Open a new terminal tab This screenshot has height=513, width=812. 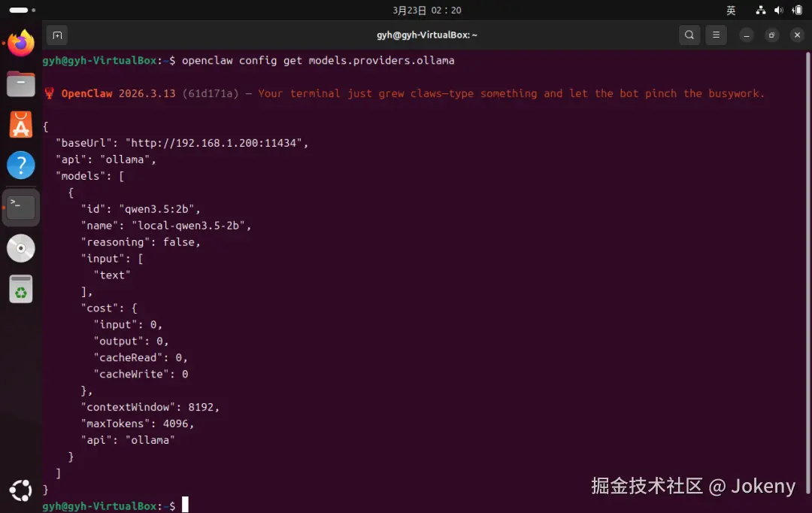pos(57,35)
